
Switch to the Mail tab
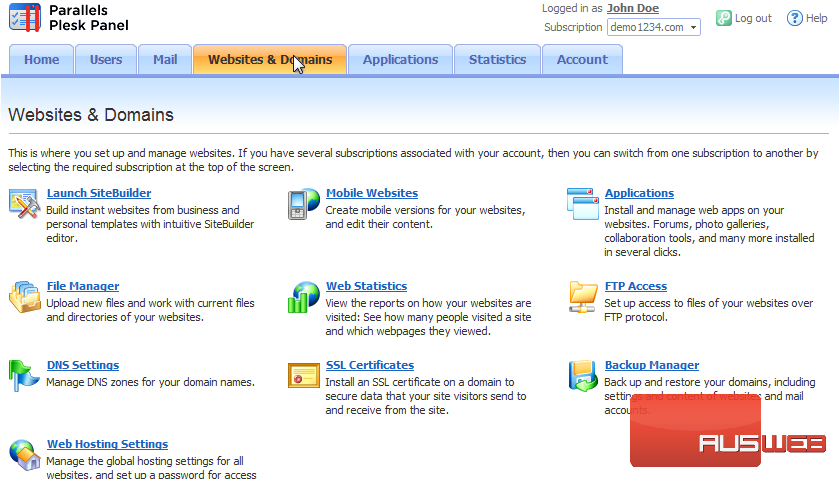[x=165, y=60]
